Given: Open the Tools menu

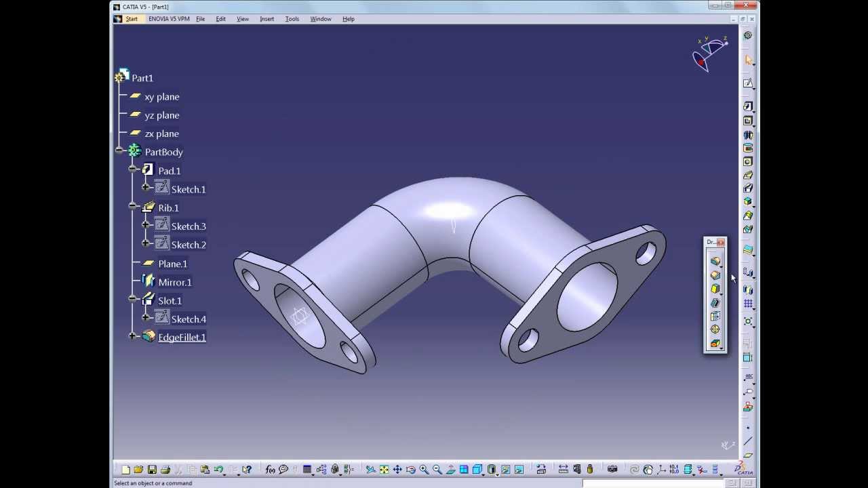Looking at the screenshot, I should click(292, 19).
